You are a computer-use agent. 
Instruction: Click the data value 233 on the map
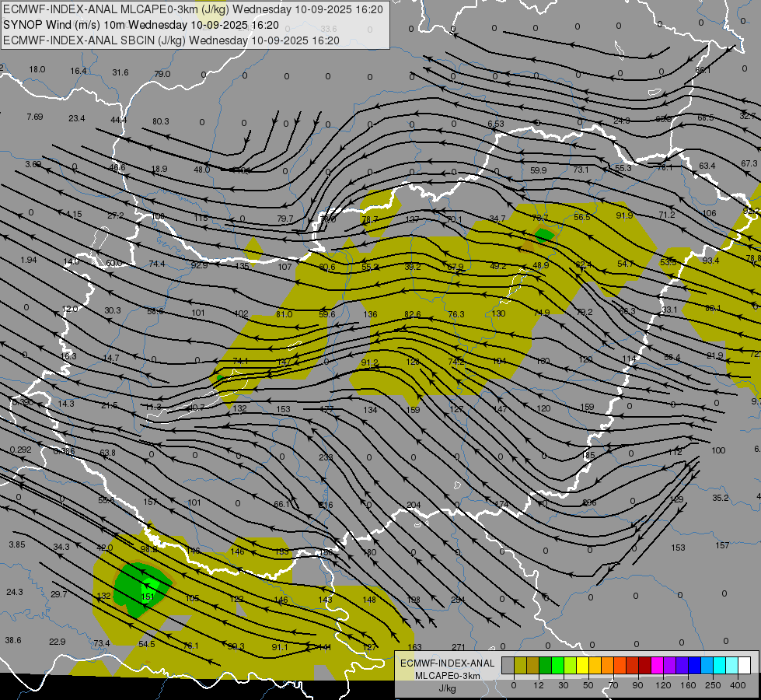[x=326, y=457]
